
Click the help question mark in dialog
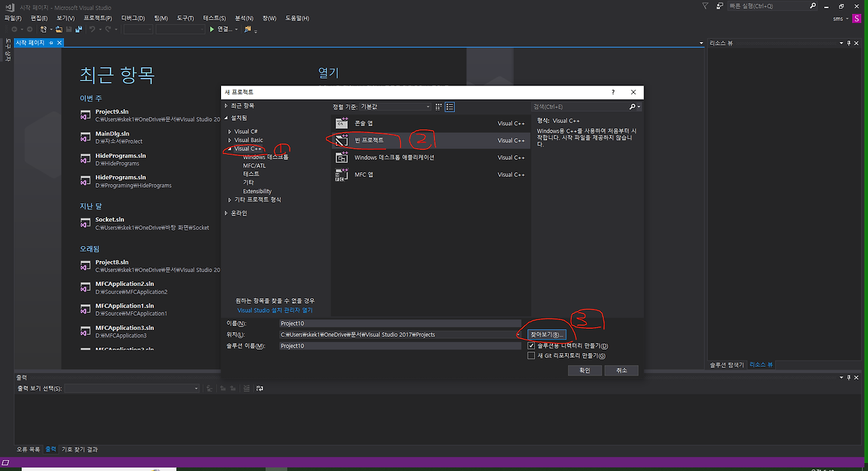pyautogui.click(x=613, y=92)
